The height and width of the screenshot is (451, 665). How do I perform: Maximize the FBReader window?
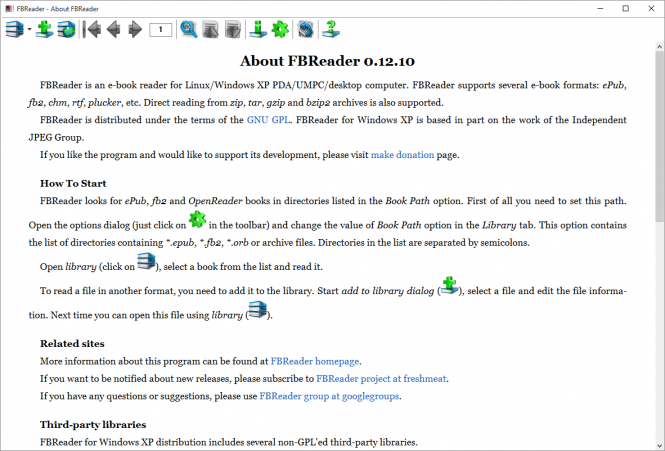pos(626,8)
